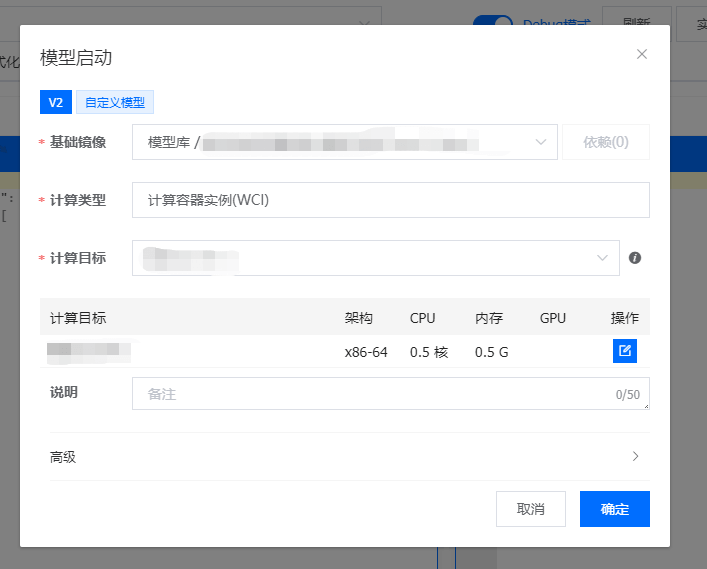The image size is (707, 569).
Task: Click the 架构 column header
Action: pos(358,318)
